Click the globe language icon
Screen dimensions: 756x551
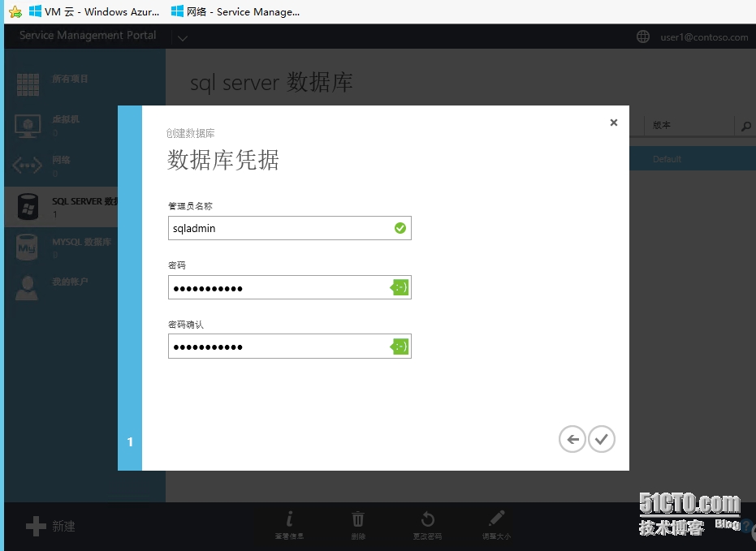643,37
